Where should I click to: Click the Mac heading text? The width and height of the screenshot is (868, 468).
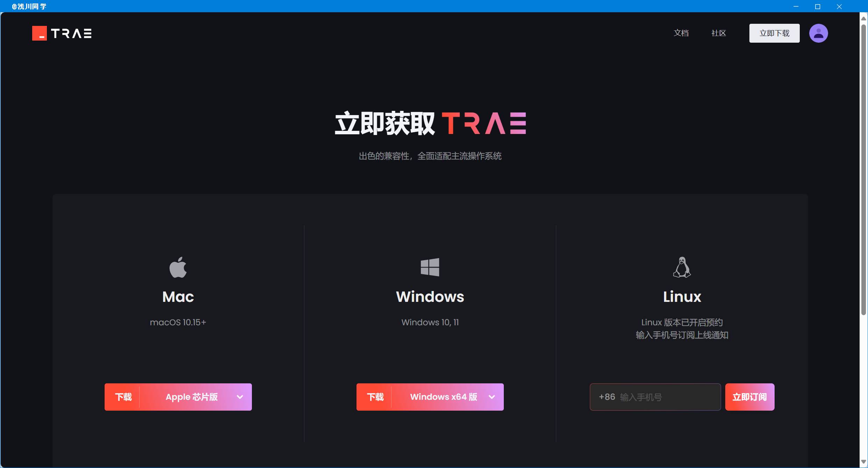178,297
